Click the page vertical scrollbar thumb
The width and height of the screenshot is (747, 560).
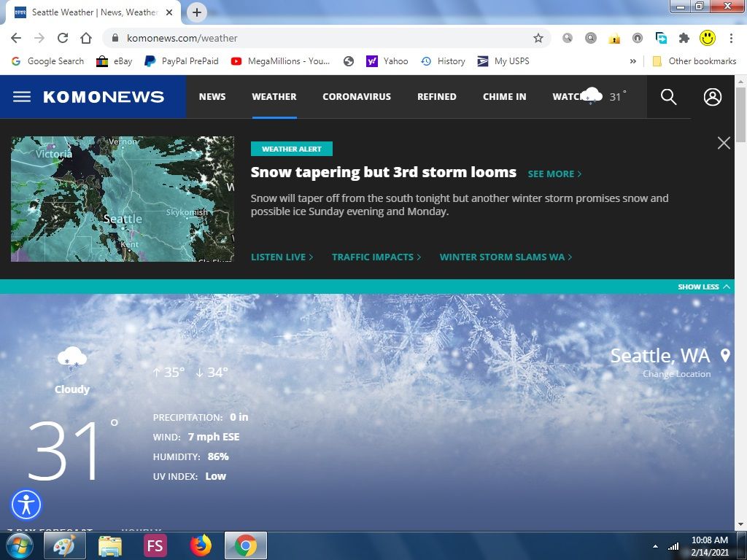(x=741, y=114)
